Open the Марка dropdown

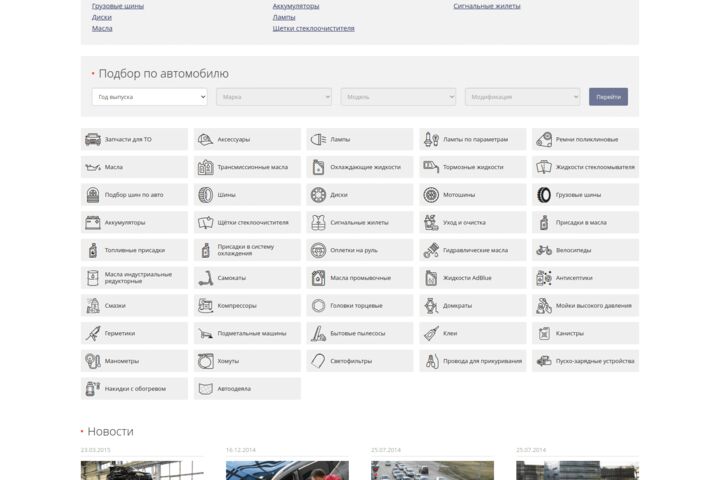coord(274,97)
